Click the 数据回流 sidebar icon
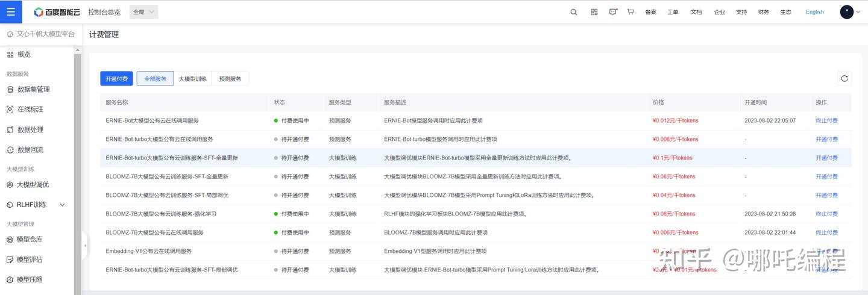Screen dimensions: 868x295 [10, 149]
